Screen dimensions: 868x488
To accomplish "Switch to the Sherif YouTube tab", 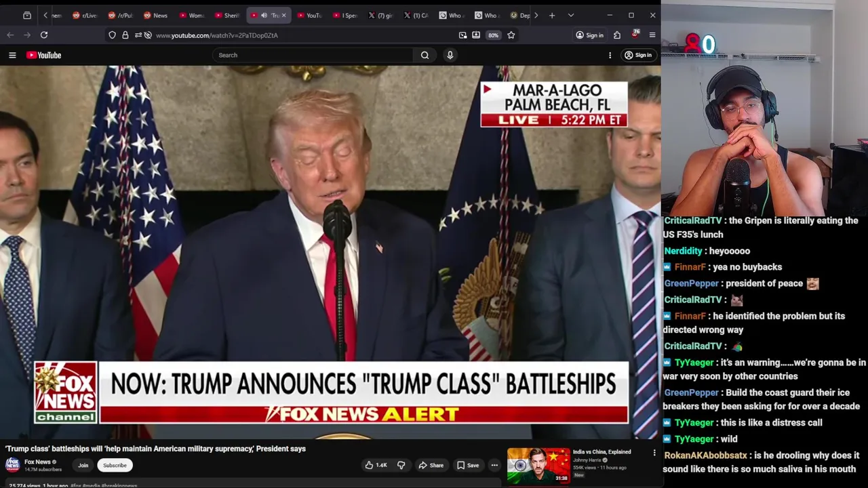I will click(x=227, y=15).
